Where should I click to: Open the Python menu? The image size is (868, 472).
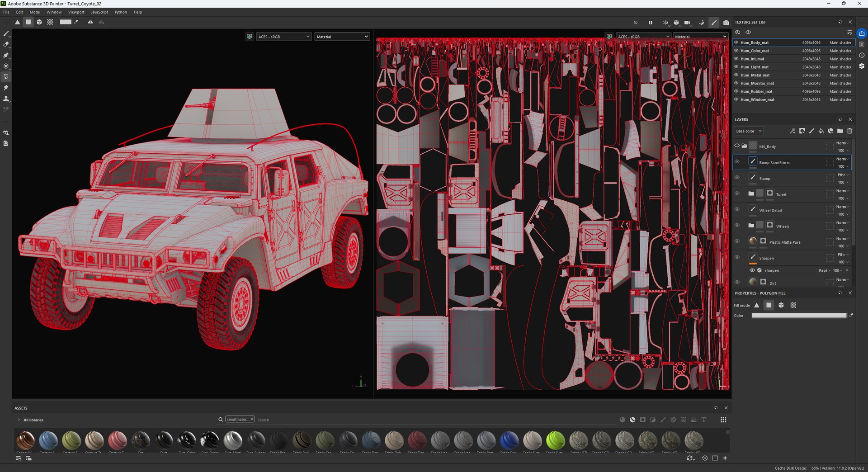coord(121,12)
